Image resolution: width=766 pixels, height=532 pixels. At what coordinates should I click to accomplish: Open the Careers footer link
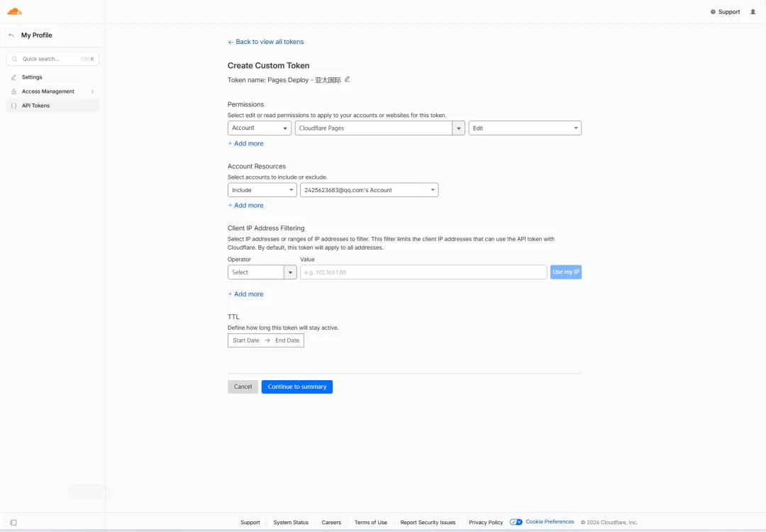331,522
